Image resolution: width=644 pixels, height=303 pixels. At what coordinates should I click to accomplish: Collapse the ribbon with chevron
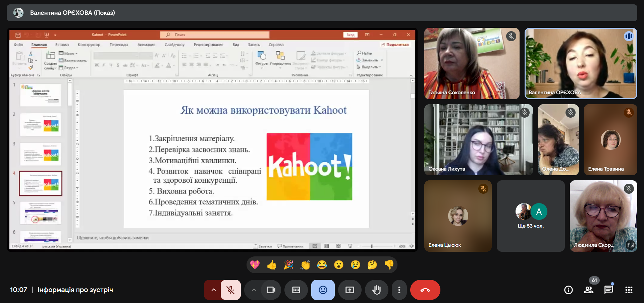[411, 75]
